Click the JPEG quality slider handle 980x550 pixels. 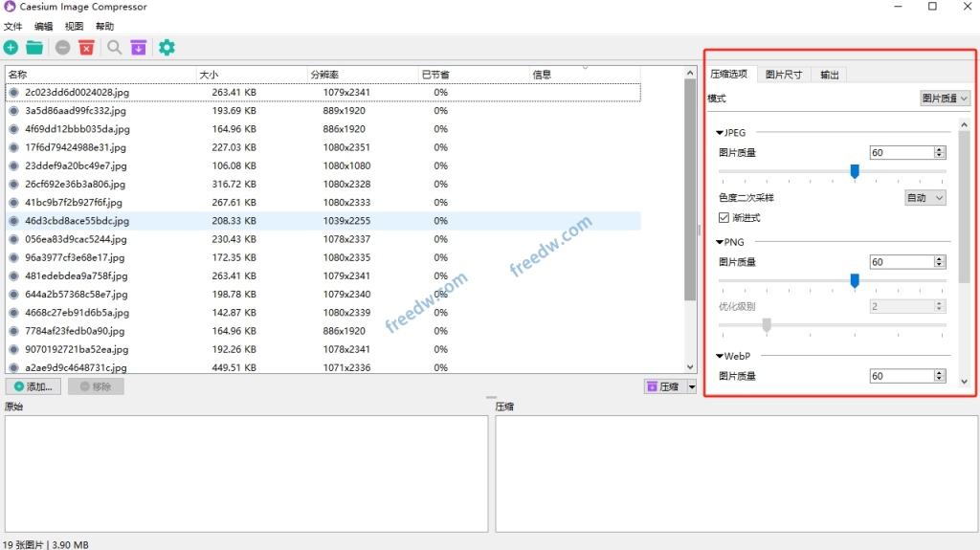pos(855,171)
